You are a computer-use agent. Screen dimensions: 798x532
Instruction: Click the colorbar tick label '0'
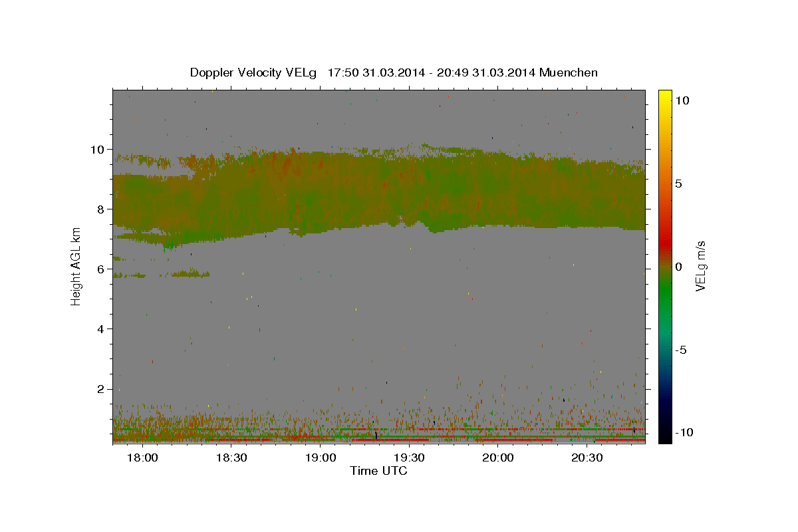coord(679,266)
